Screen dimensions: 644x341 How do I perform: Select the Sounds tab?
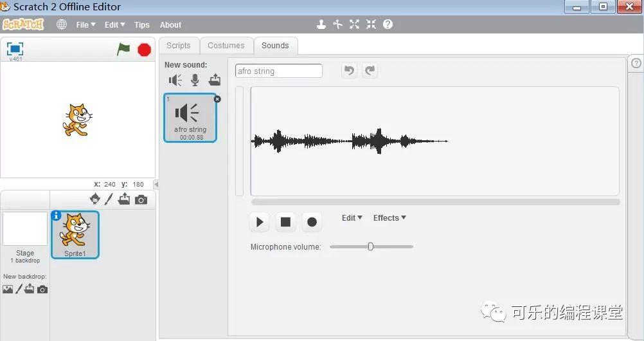click(275, 46)
